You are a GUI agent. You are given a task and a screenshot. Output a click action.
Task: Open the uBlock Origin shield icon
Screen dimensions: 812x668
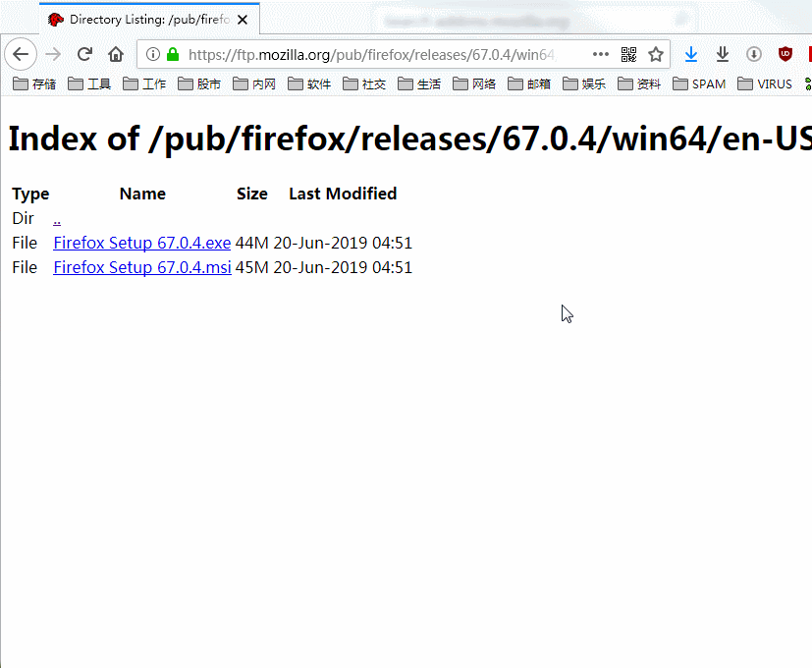pos(785,54)
